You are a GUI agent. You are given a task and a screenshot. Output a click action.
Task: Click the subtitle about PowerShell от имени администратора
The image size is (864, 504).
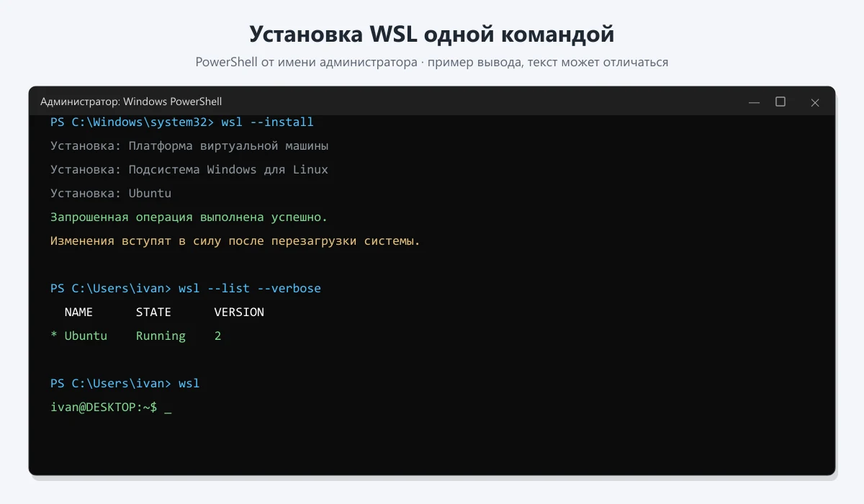432,63
